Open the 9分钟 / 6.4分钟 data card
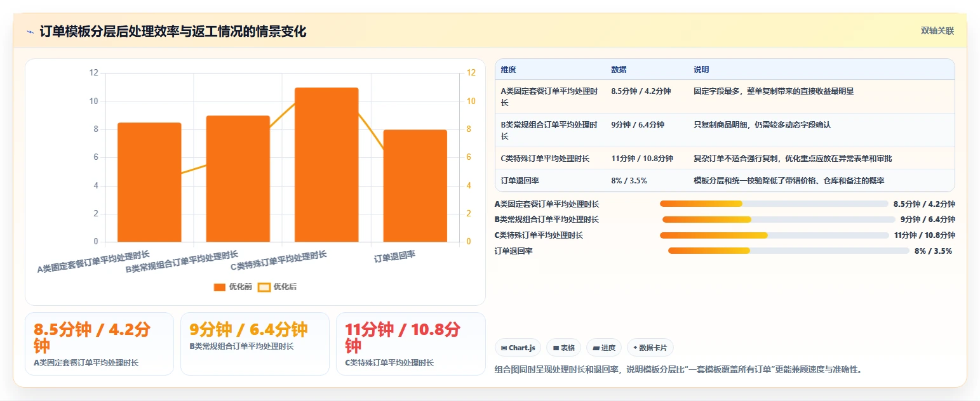Image resolution: width=980 pixels, height=401 pixels. (255, 344)
